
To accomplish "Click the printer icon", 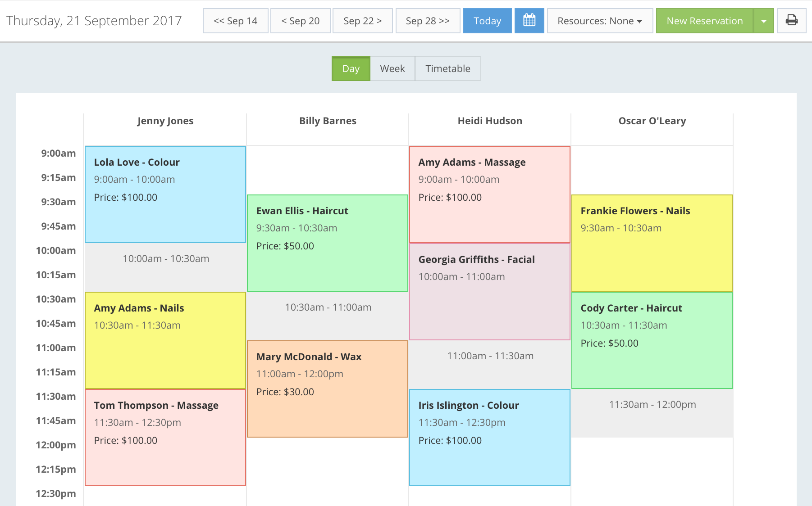I will coord(792,21).
